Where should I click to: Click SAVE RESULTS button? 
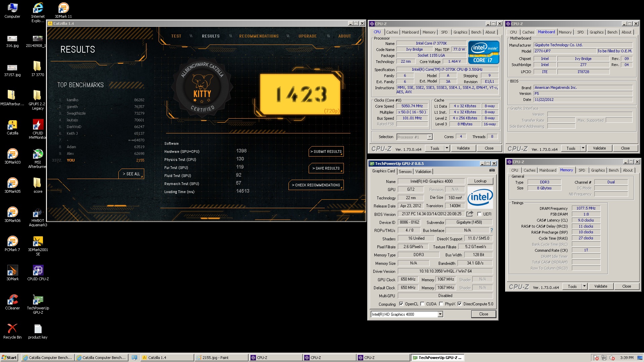coord(326,168)
